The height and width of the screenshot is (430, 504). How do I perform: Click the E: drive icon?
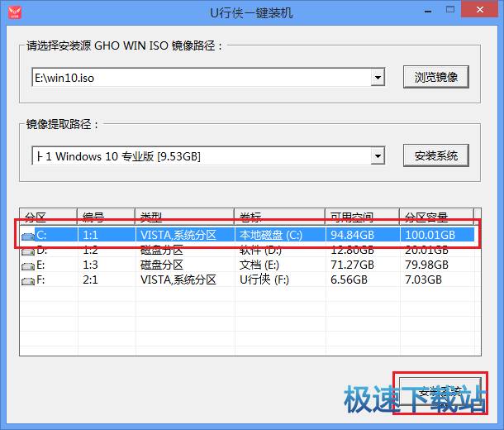[28, 266]
